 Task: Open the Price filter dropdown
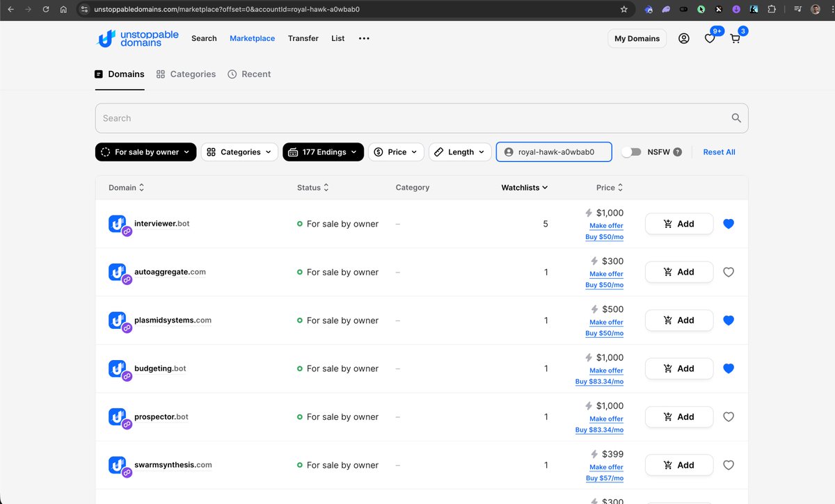click(x=396, y=152)
